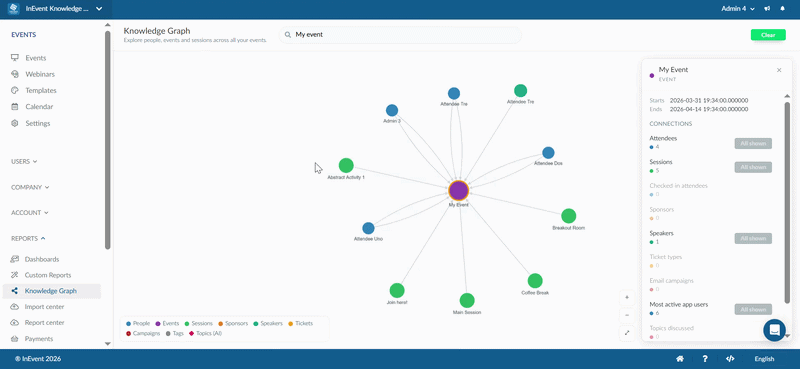The height and width of the screenshot is (369, 800).
Task: Close the My Event details panel
Action: coord(779,70)
